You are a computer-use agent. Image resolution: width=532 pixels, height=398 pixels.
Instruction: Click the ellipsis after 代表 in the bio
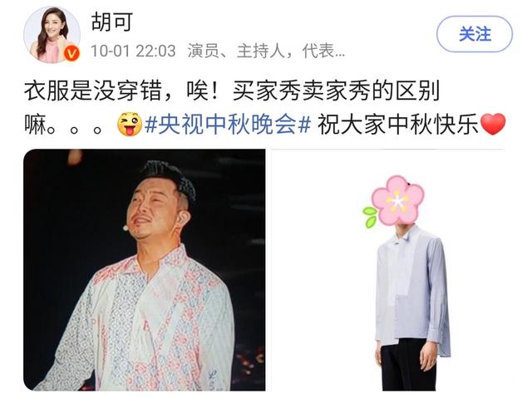pyautogui.click(x=340, y=54)
